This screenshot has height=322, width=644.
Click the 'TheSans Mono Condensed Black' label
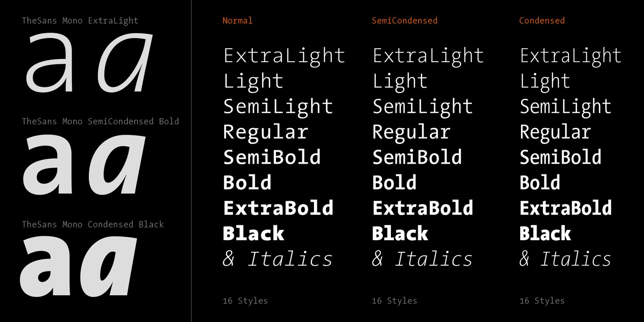93,225
